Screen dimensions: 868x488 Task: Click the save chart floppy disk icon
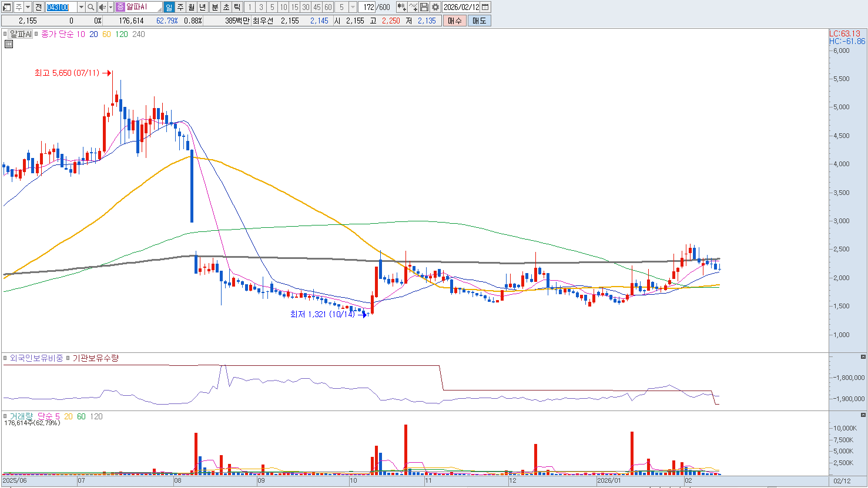click(x=424, y=7)
